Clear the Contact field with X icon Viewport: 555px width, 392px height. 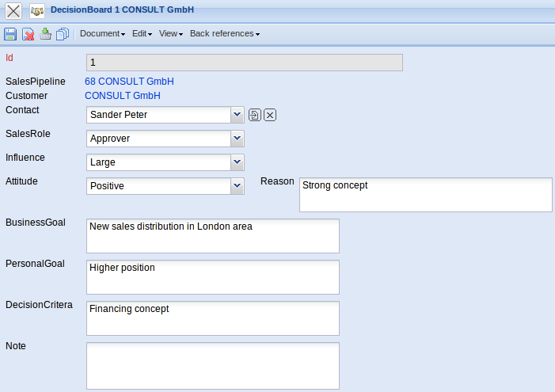[270, 115]
